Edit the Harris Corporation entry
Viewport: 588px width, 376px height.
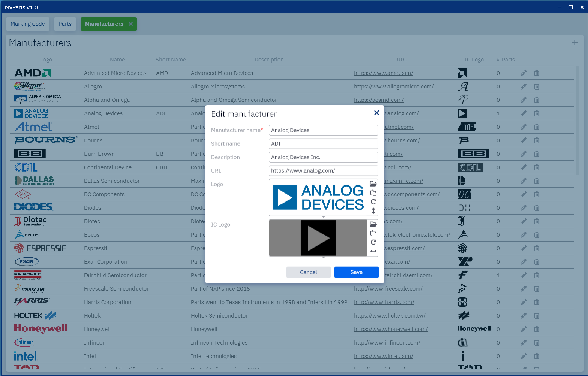click(x=523, y=302)
